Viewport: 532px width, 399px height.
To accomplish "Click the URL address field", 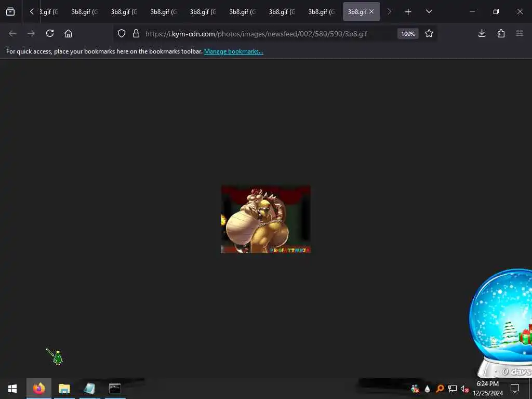I will click(256, 34).
